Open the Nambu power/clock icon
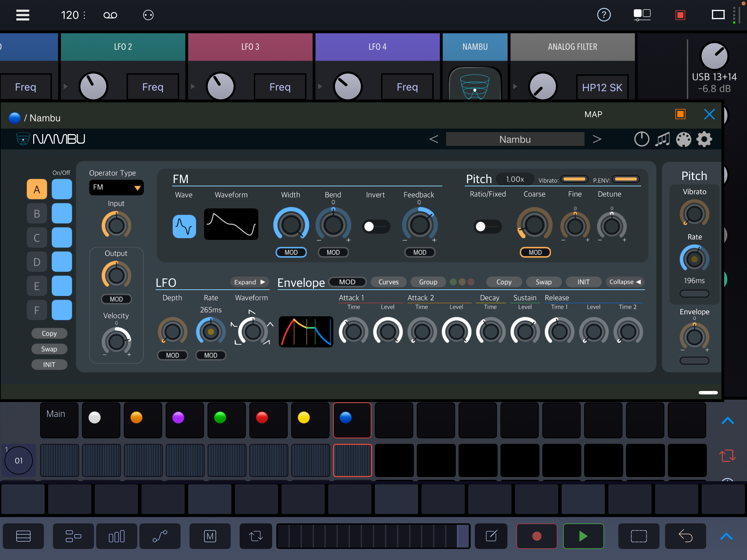747x560 pixels. (x=642, y=139)
